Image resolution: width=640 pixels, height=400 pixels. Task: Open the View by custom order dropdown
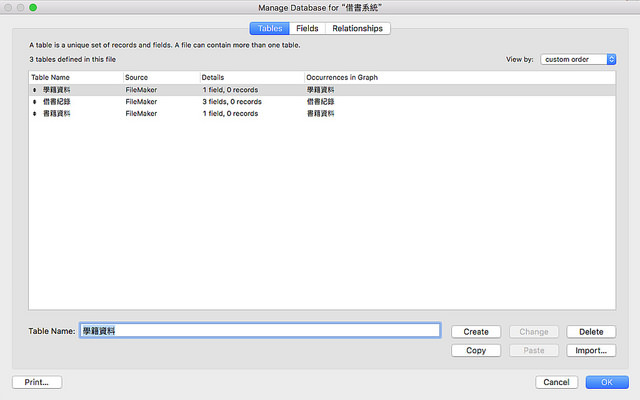tap(578, 59)
